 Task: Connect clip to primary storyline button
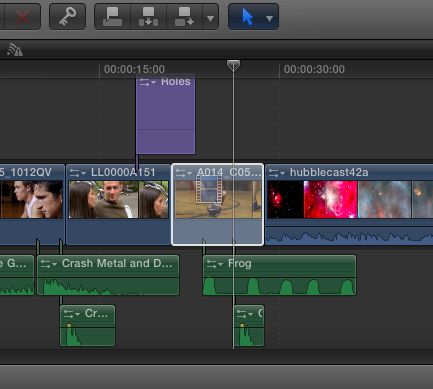112,17
